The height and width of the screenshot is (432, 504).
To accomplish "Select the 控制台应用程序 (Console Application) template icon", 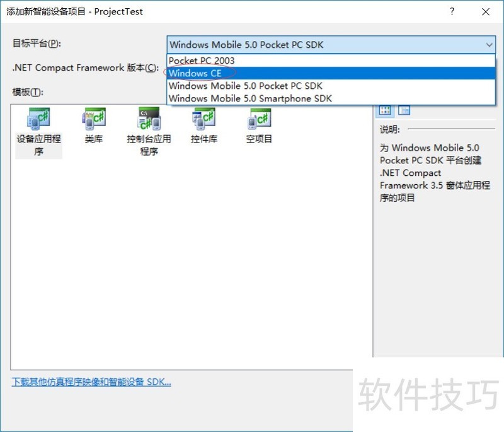I will (148, 120).
